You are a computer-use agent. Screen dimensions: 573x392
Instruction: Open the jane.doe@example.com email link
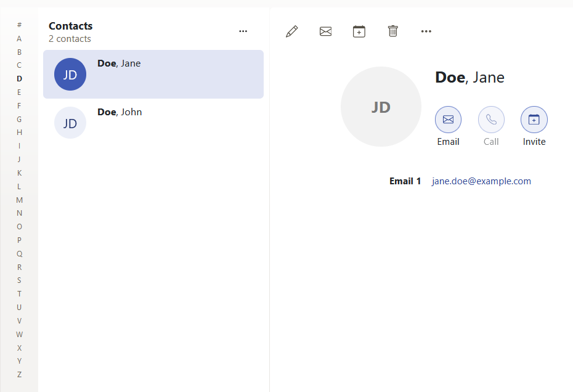coord(481,181)
